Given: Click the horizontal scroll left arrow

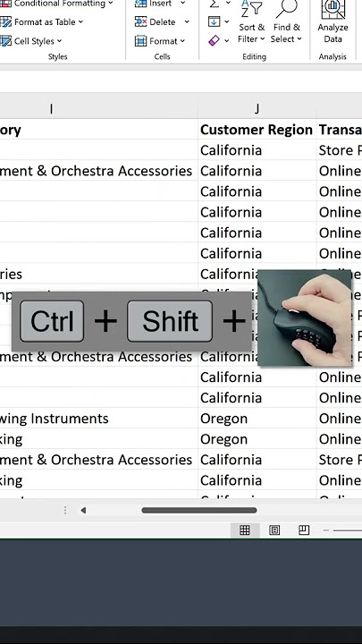Looking at the screenshot, I should pos(83,511).
